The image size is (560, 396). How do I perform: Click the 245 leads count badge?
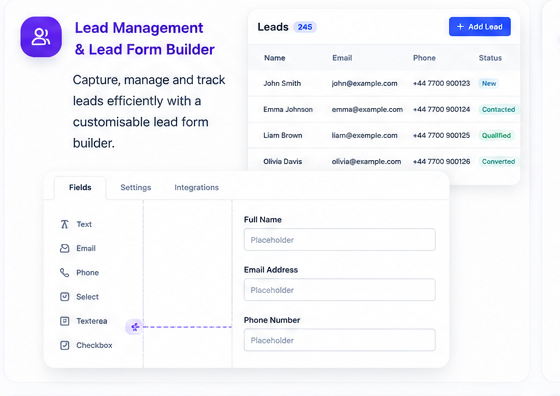pyautogui.click(x=305, y=27)
